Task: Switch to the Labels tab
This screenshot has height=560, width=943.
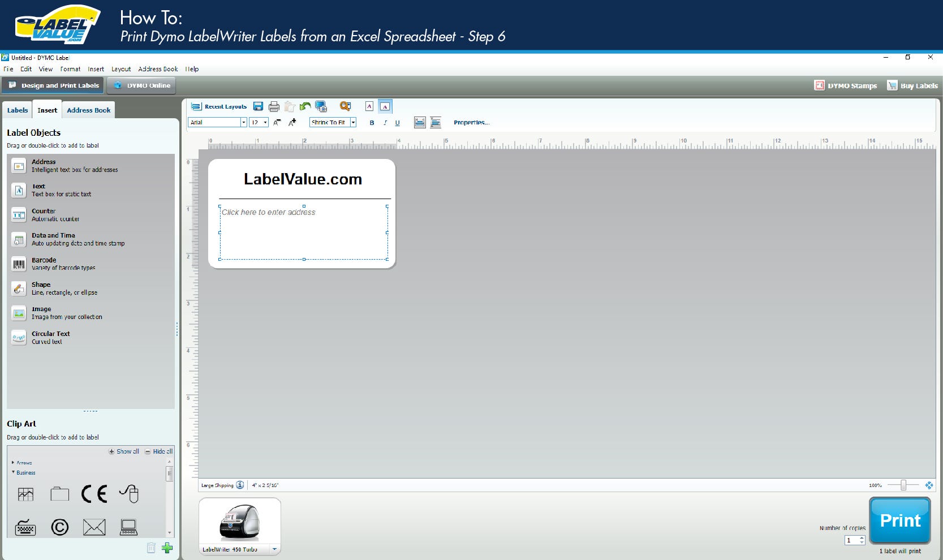Action: click(18, 110)
